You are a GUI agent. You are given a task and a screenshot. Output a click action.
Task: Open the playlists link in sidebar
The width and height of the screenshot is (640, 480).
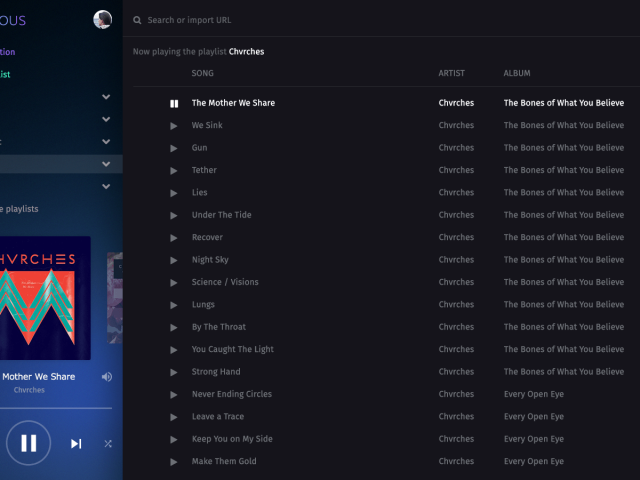click(x=19, y=209)
